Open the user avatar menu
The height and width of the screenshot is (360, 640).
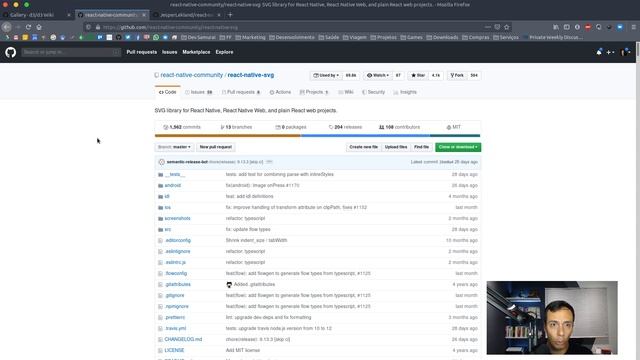[626, 52]
